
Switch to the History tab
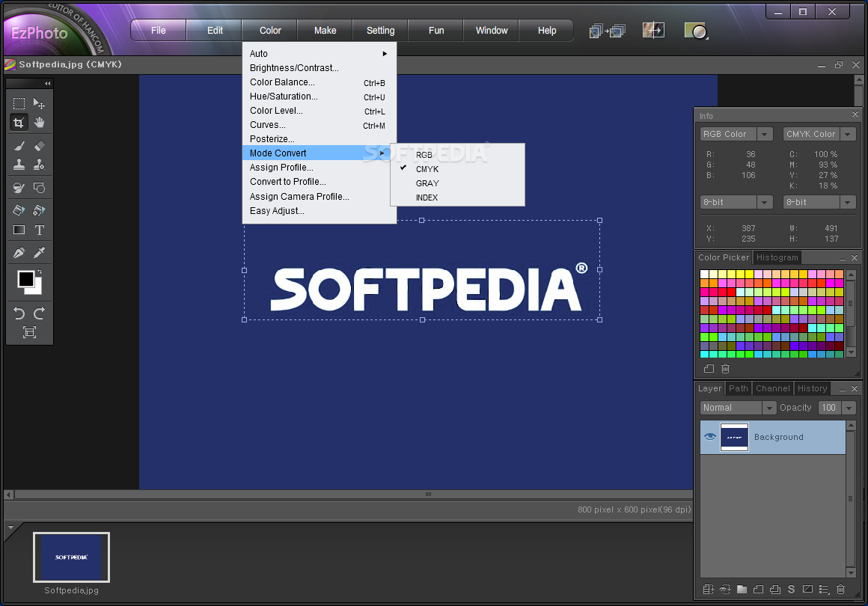(812, 388)
